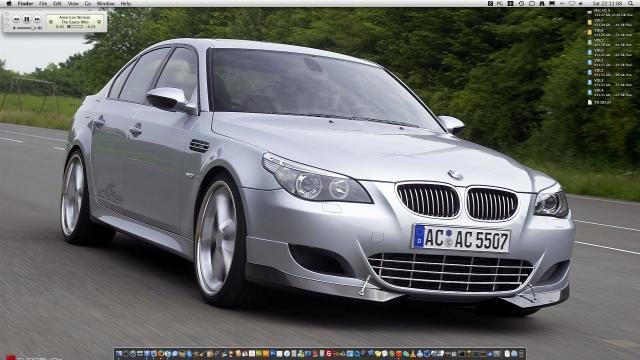640x360 pixels.
Task: Click the PG menu bar item
Action: pyautogui.click(x=500, y=3)
